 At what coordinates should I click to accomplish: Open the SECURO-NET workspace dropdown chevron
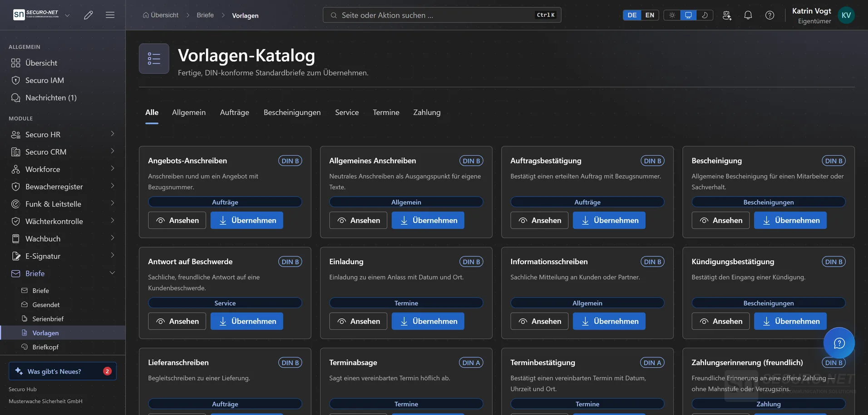(67, 15)
